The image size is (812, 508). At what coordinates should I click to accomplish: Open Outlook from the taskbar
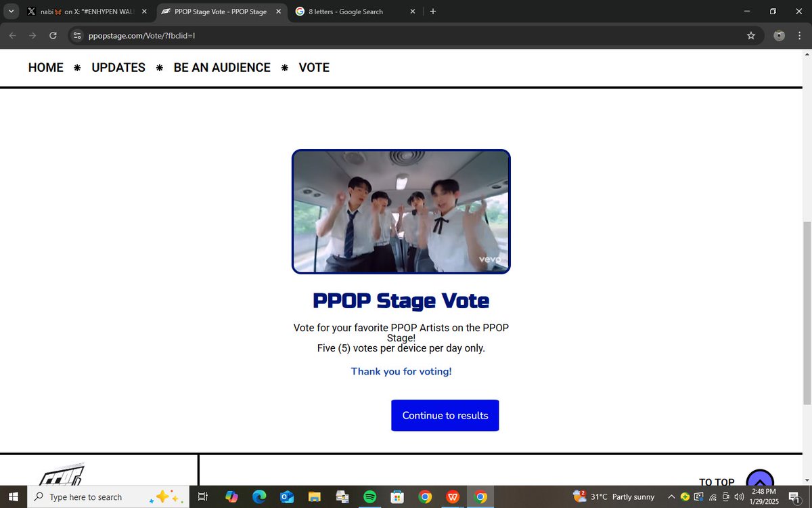(x=287, y=496)
